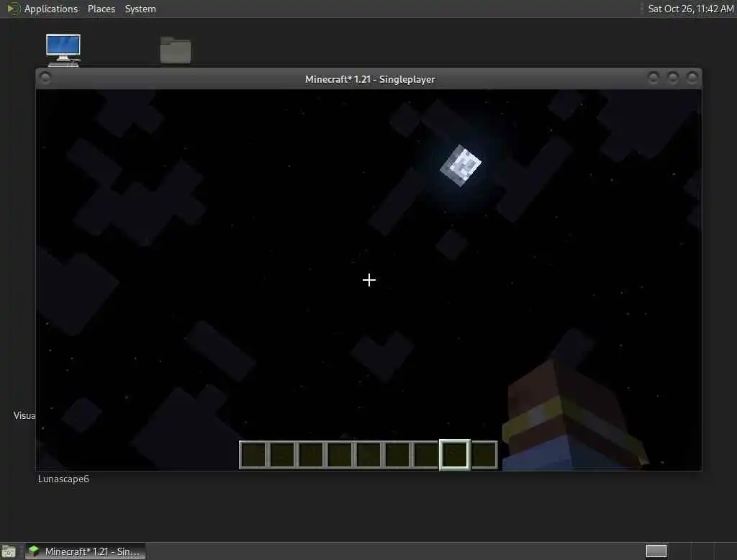The width and height of the screenshot is (737, 560).
Task: Select the third hotbar slot
Action: (311, 455)
